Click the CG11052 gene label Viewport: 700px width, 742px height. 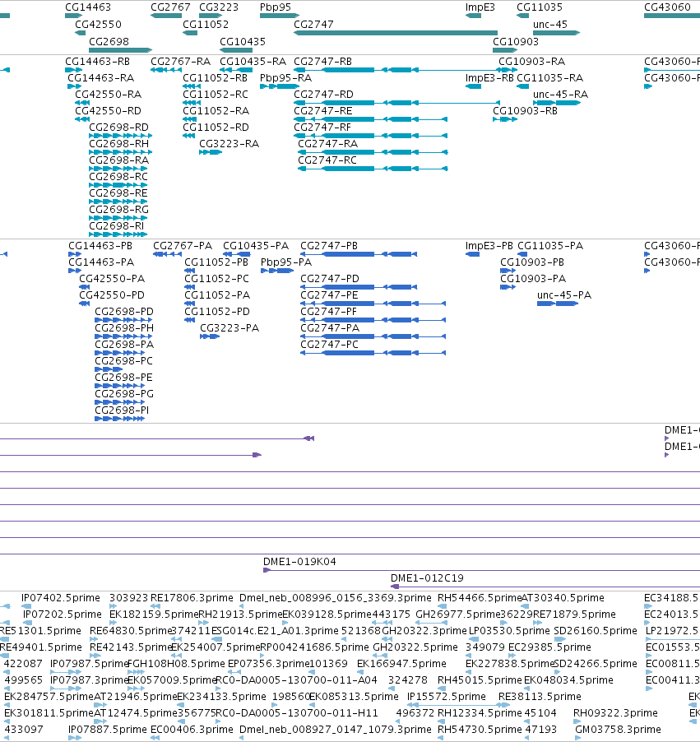[x=206, y=24]
